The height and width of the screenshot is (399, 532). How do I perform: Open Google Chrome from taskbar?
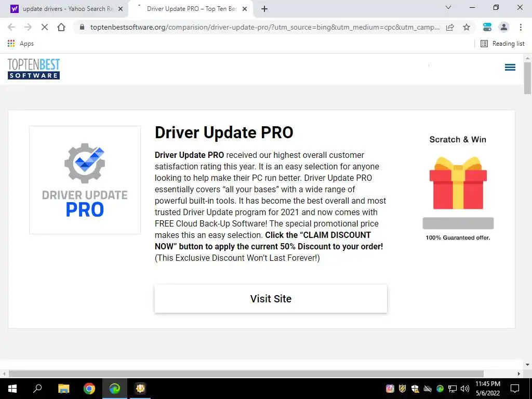point(89,389)
